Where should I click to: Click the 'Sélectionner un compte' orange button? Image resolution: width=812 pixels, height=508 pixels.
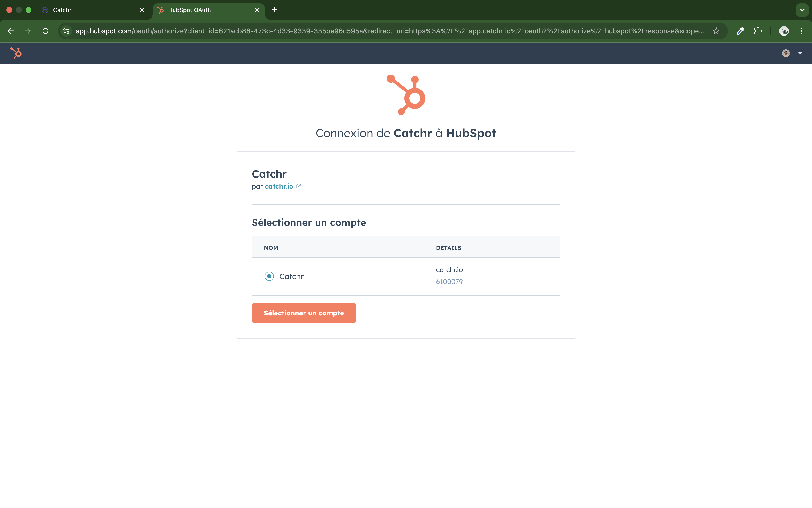[x=304, y=313]
